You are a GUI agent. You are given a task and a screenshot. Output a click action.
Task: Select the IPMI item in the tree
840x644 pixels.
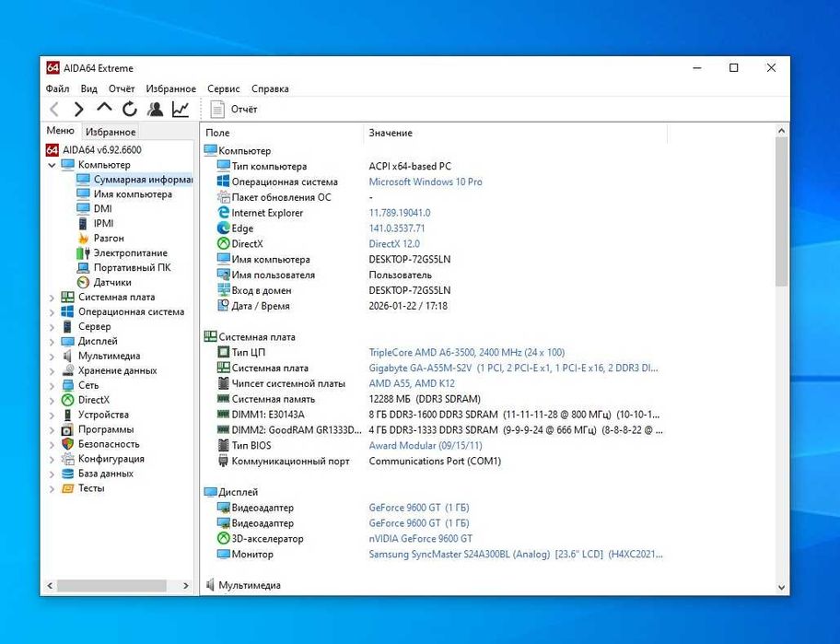click(103, 223)
